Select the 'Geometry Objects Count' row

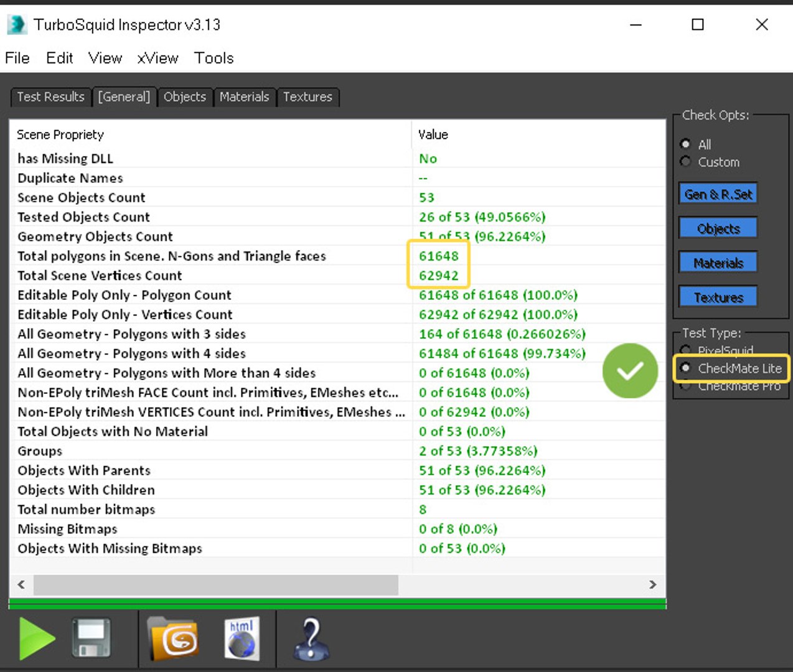point(337,236)
